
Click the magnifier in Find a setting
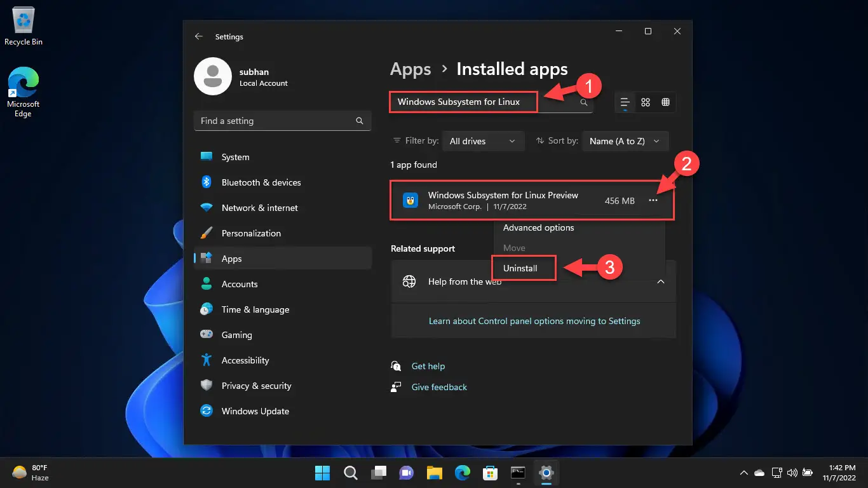360,121
